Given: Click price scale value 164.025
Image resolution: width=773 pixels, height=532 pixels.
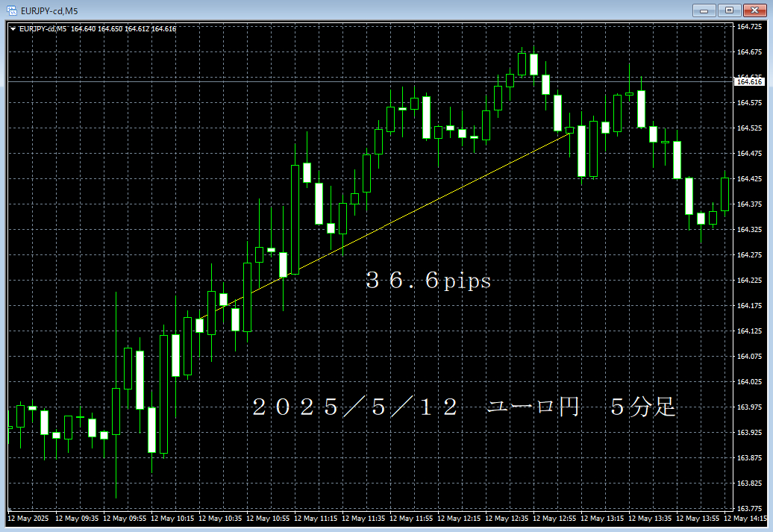Looking at the screenshot, I should point(749,381).
